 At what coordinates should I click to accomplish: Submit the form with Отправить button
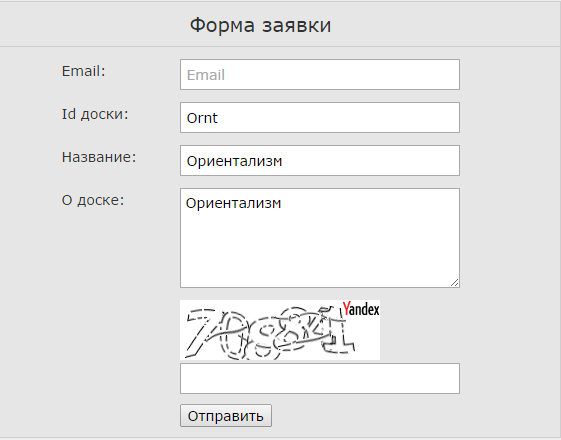[226, 416]
